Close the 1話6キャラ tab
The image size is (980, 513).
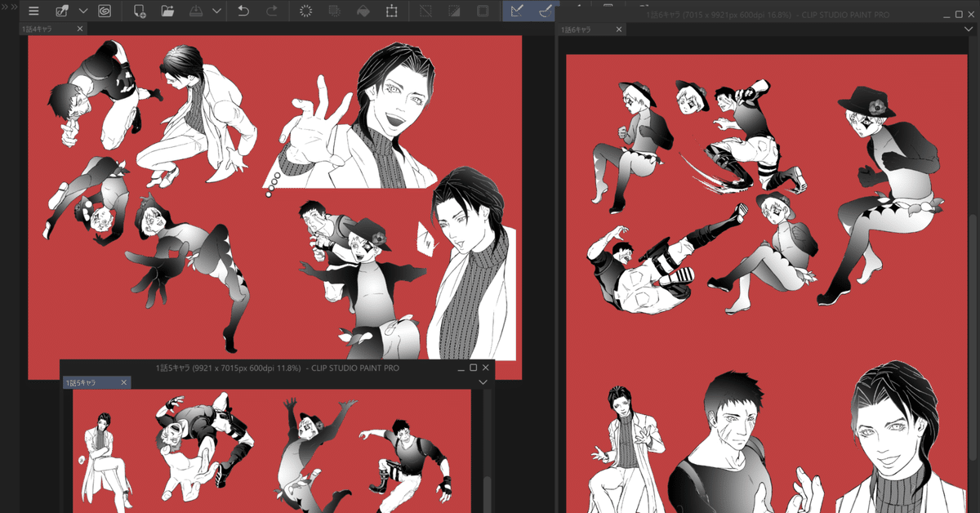click(x=618, y=29)
